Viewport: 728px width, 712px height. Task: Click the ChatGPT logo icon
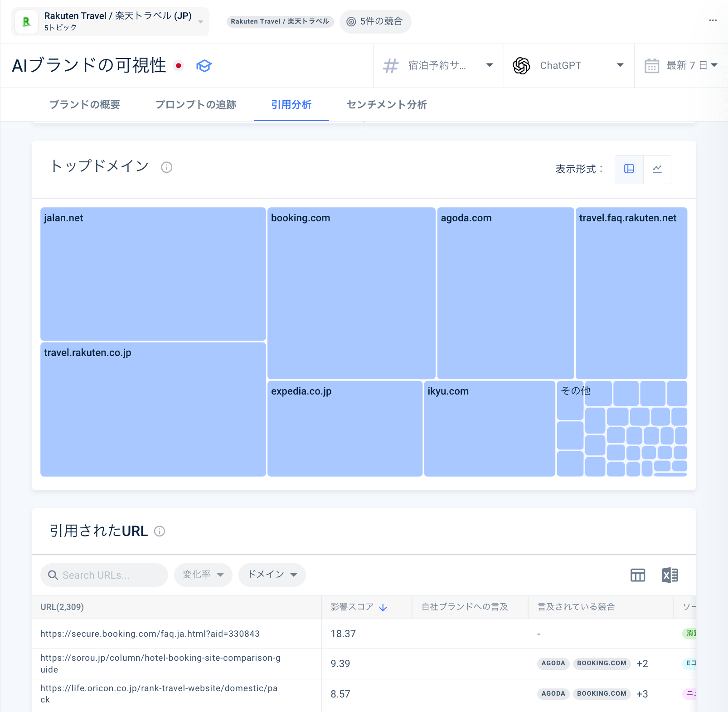click(x=521, y=66)
